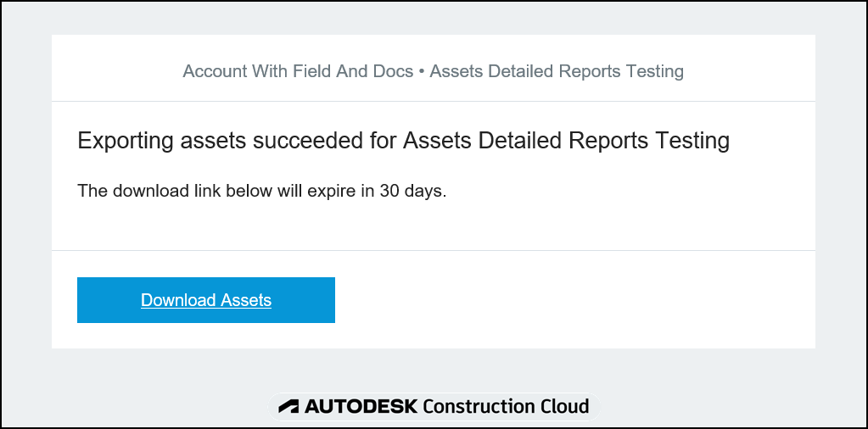Click the bullet separator in the header
Viewport: 868px width, 429px height.
point(422,71)
